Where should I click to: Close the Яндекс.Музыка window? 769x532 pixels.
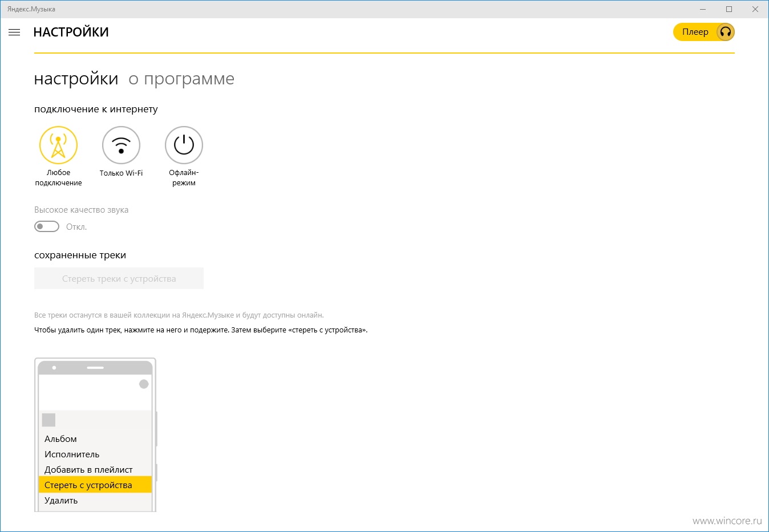click(x=755, y=9)
